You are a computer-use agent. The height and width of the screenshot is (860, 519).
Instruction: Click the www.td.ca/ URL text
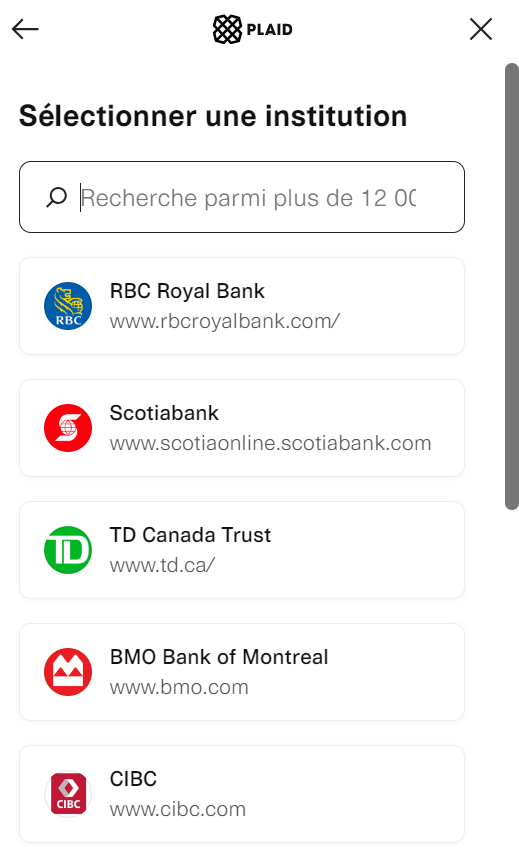[162, 565]
